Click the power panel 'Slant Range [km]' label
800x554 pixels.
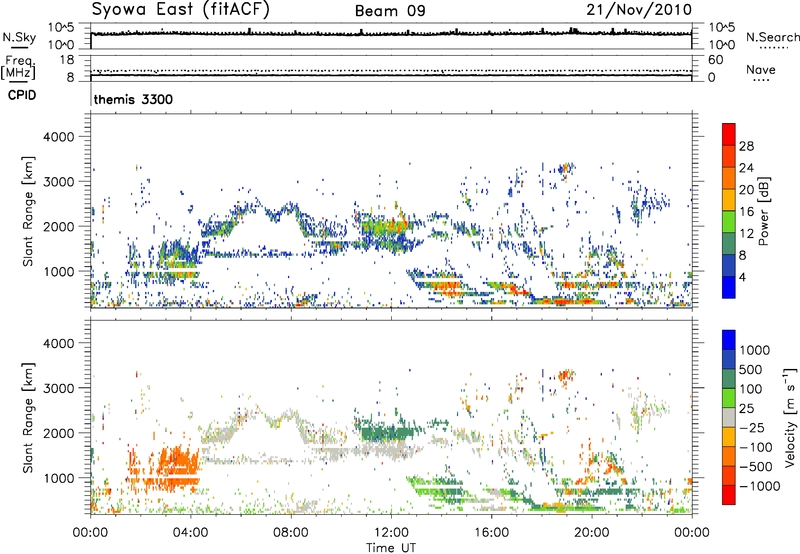tap(28, 211)
